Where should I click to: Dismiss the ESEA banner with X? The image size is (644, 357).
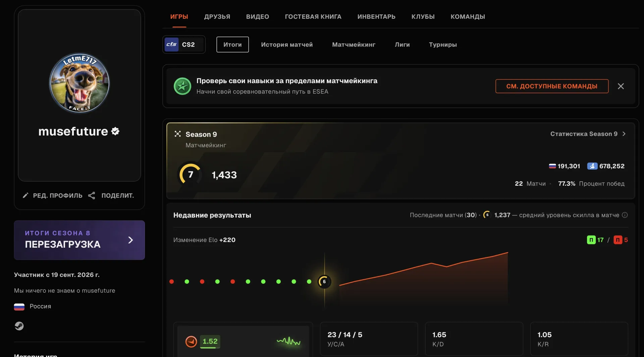click(x=621, y=86)
